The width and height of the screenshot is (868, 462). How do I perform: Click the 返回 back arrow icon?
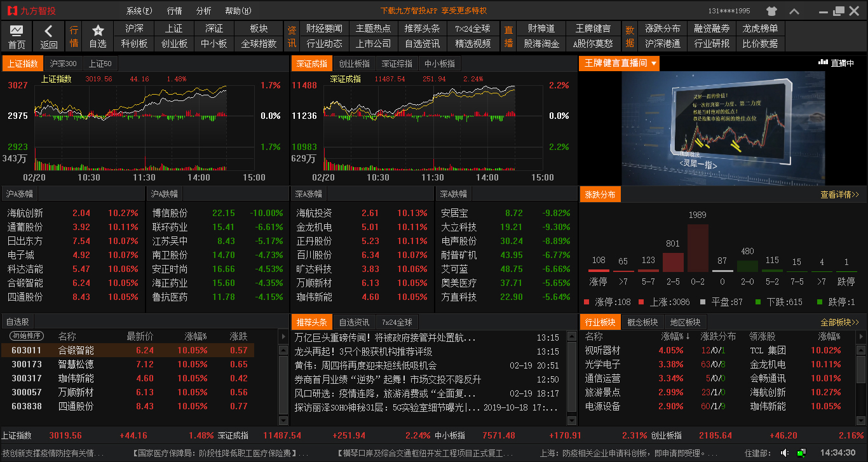pos(49,31)
